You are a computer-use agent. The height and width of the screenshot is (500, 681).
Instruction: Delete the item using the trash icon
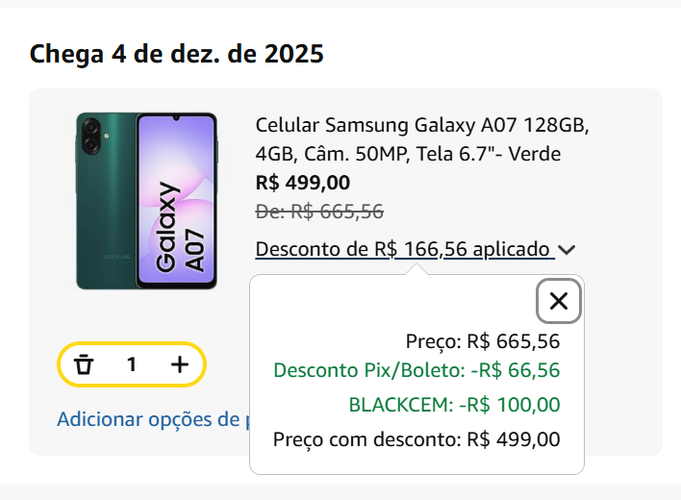coord(84,365)
